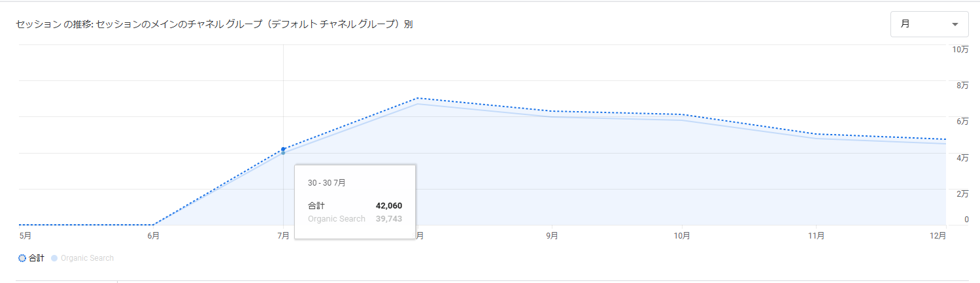Click the 合計 value 42,060 in the tooltip
980x283 pixels.
coord(388,206)
